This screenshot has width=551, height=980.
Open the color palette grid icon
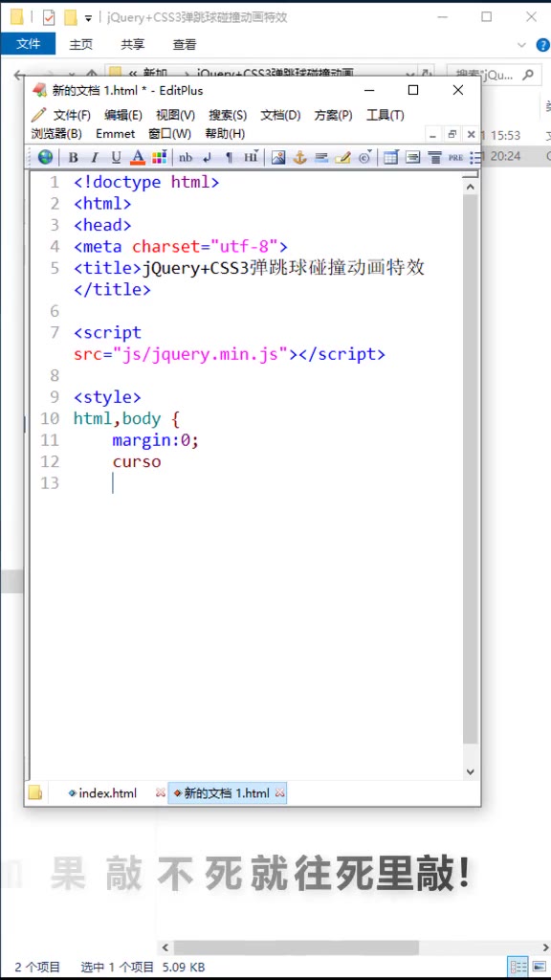click(x=160, y=158)
